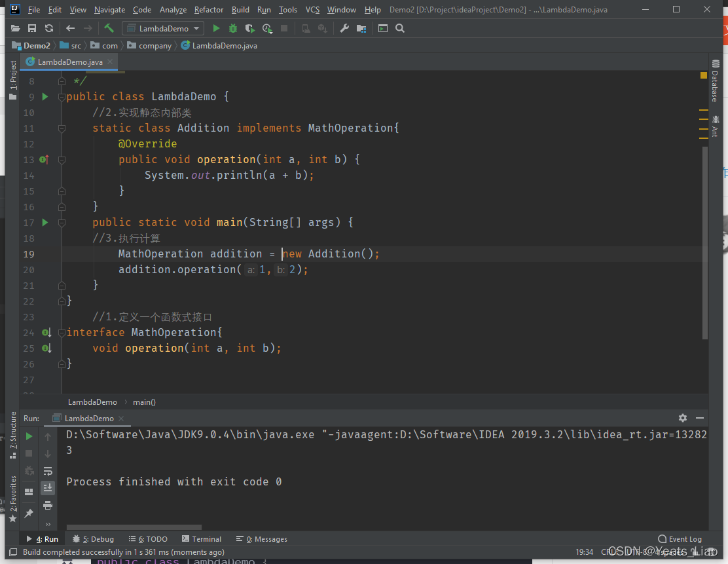Toggle the Project tool window

[13, 80]
